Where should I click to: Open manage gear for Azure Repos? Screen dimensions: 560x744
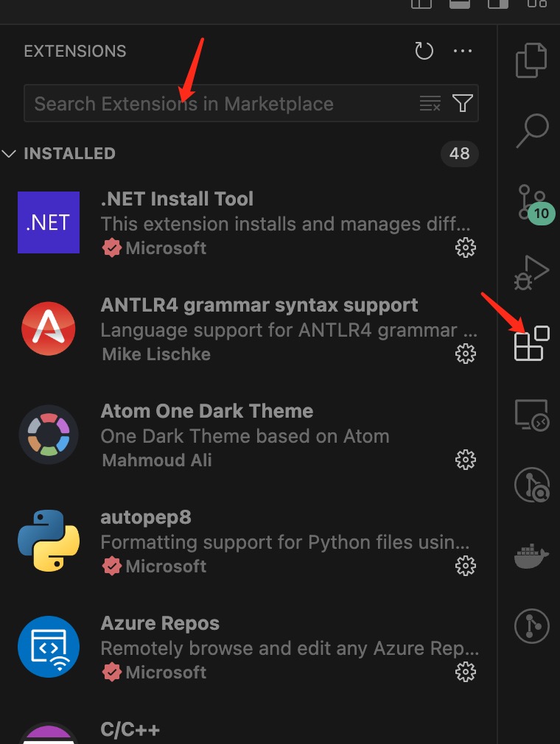tap(465, 672)
